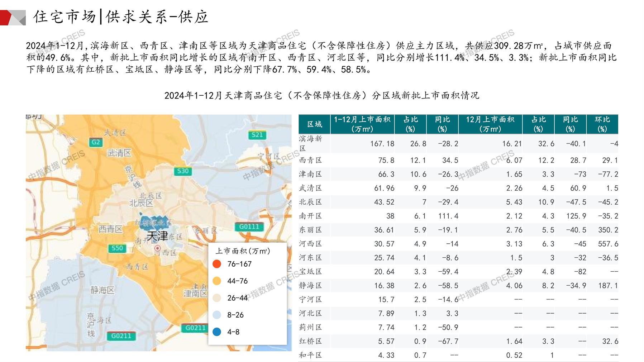The width and height of the screenshot is (644, 362).
Task: Click the 武清区 label on the map
Action: 119,153
